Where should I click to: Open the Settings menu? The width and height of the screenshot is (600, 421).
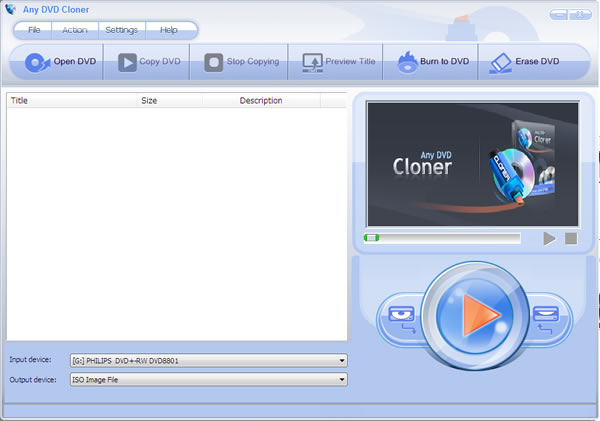click(122, 30)
